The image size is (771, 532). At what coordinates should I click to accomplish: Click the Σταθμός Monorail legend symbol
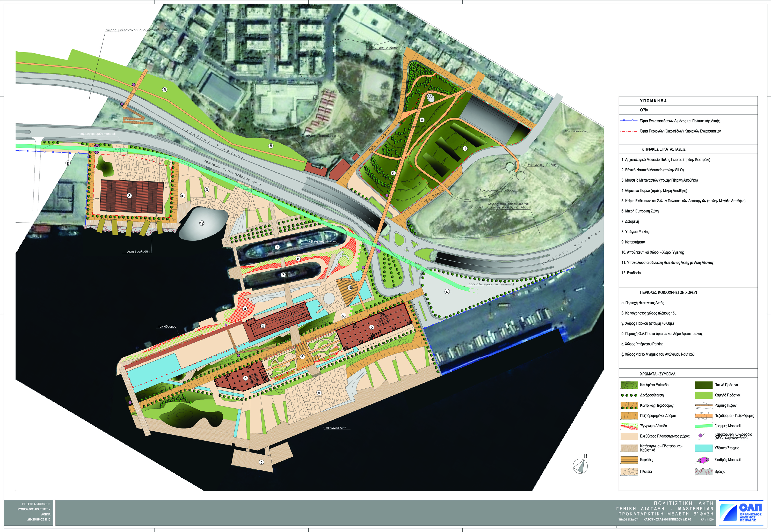pos(703,460)
